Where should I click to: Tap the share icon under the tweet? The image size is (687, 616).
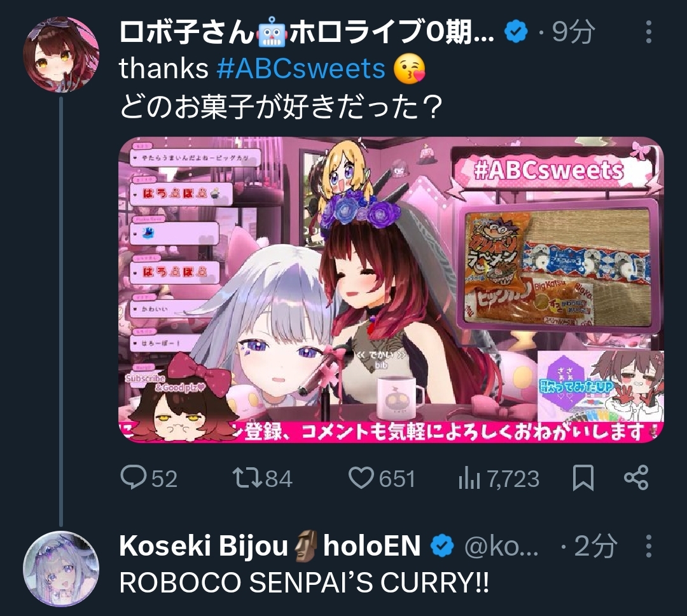click(636, 477)
